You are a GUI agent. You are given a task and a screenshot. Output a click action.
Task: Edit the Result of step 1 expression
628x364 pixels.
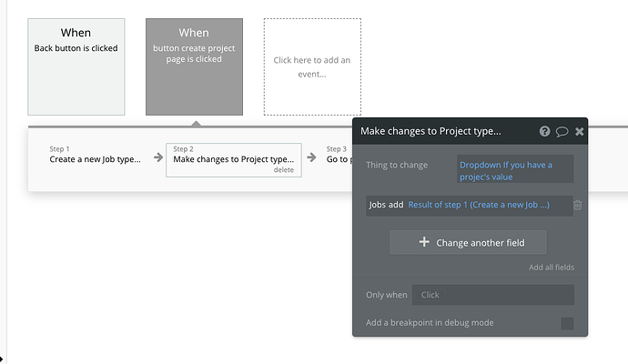pos(479,206)
